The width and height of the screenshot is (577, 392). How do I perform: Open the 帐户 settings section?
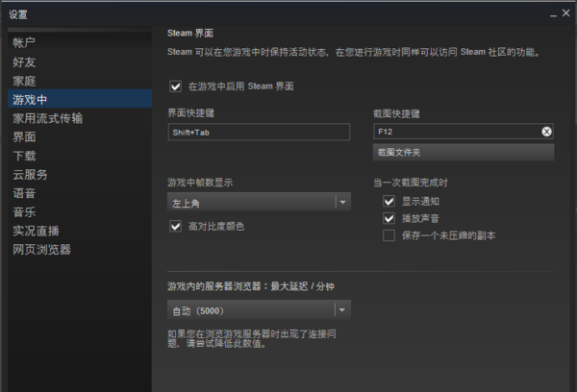(80, 42)
